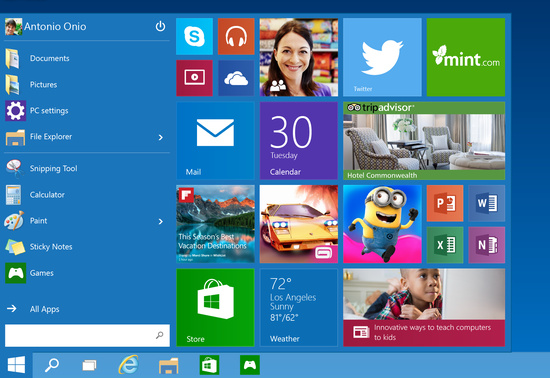This screenshot has height=378, width=550.
Task: Open Games from the Start list
Action: tap(87, 273)
